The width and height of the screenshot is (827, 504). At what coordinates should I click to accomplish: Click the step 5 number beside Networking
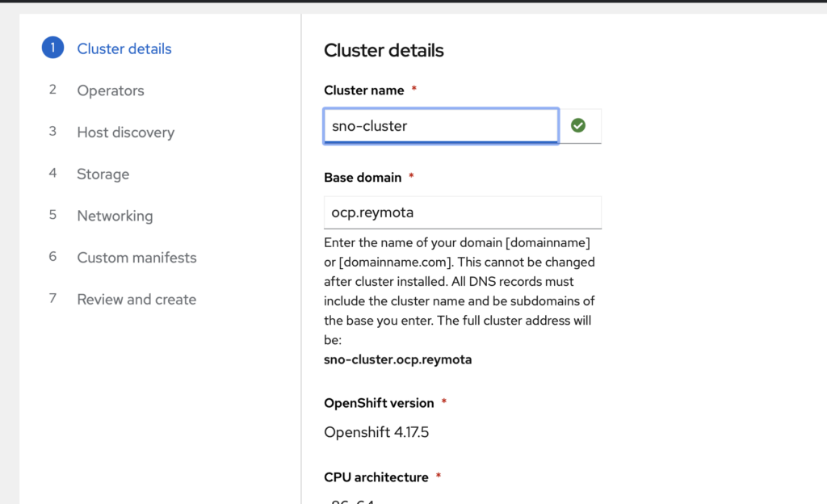click(52, 215)
